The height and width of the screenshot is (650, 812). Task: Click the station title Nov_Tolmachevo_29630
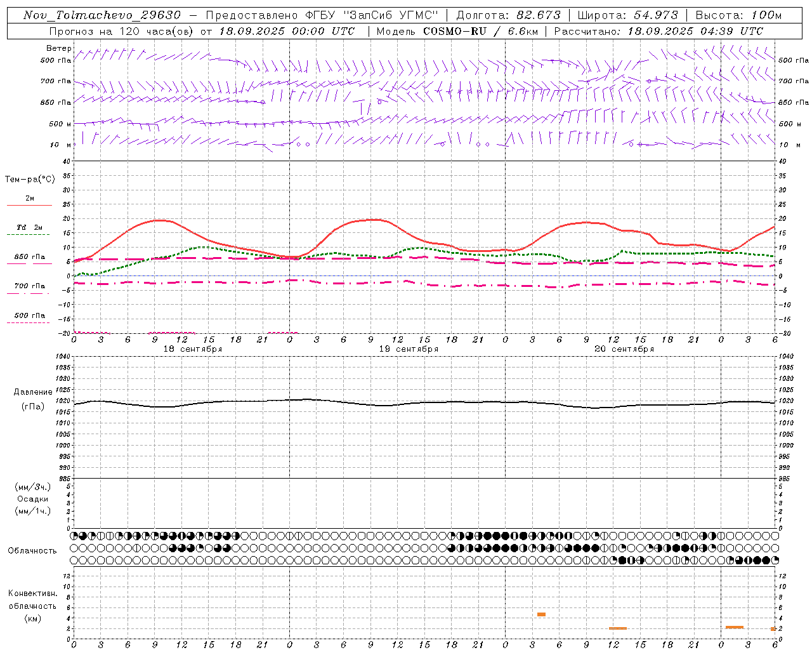click(x=102, y=15)
